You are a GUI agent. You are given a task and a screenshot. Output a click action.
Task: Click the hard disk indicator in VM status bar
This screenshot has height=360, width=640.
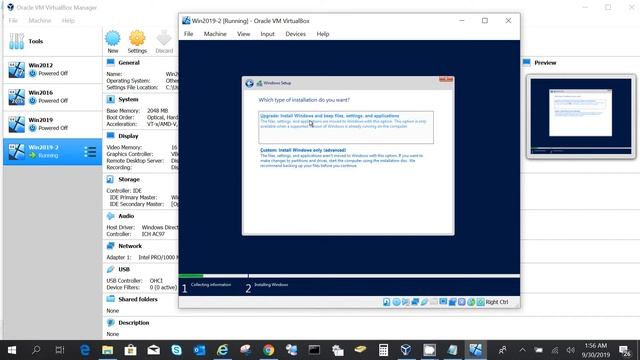pos(387,302)
